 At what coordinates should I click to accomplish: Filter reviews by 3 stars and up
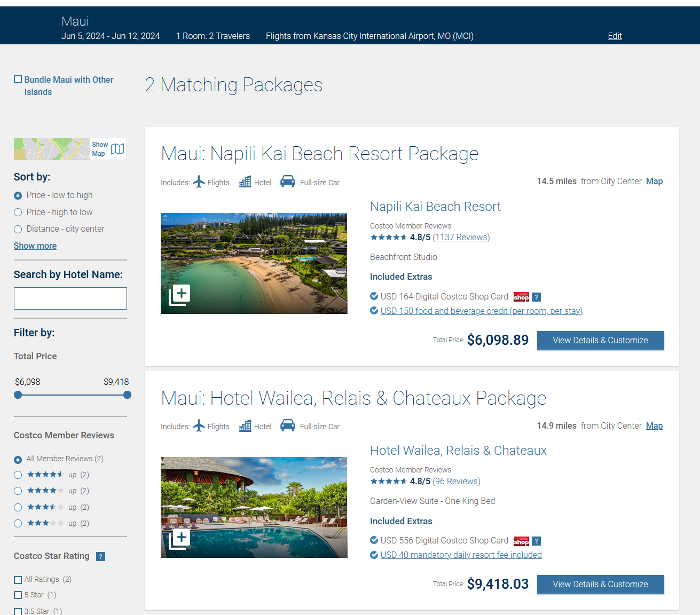pyautogui.click(x=18, y=523)
